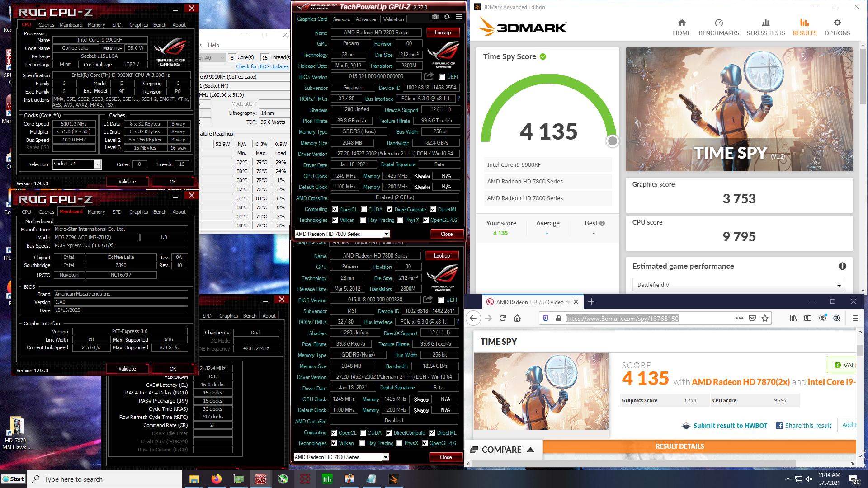Click Lookup button in top GPU-Z window
This screenshot has height=488, width=868.
pos(443,33)
